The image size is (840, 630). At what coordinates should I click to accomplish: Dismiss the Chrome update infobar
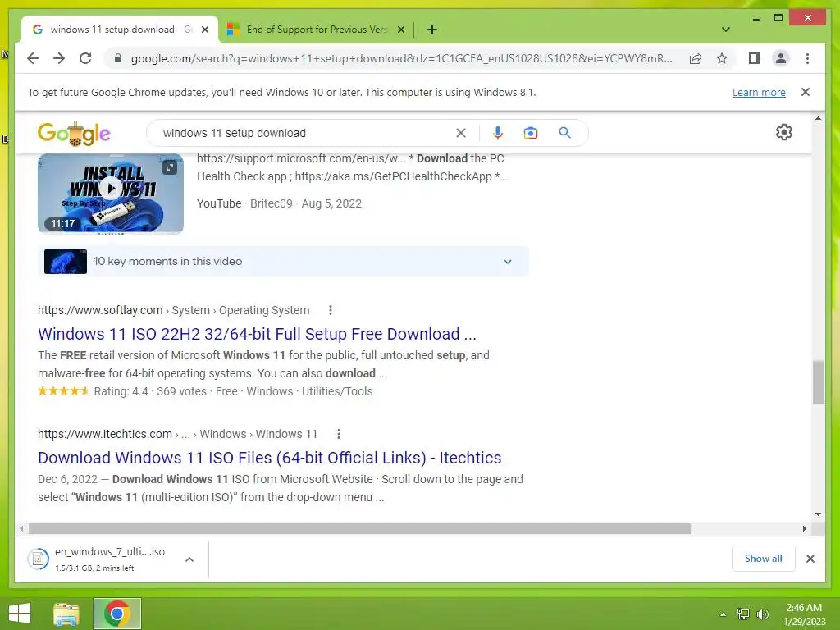pyautogui.click(x=805, y=92)
